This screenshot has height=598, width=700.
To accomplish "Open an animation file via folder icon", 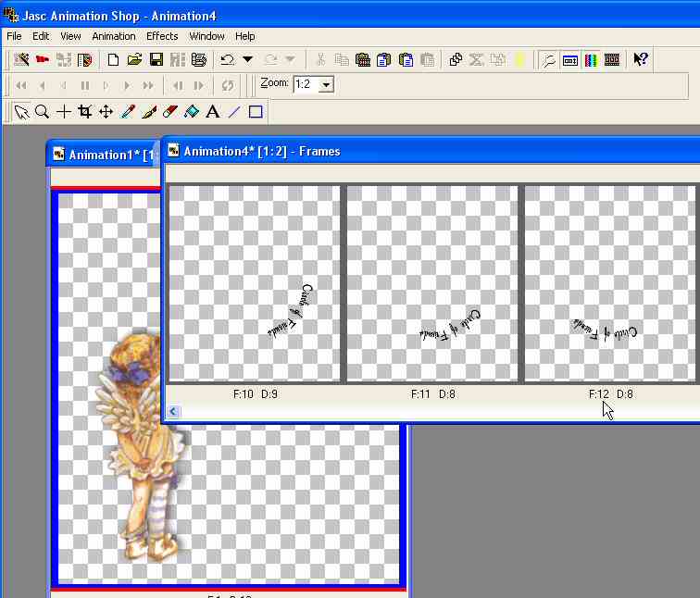I will (134, 59).
